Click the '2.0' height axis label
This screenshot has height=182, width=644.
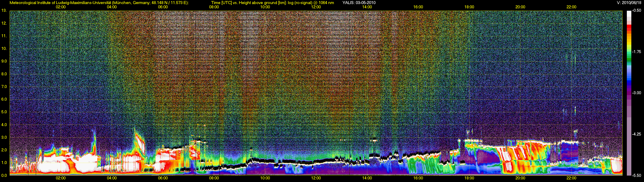(4, 150)
